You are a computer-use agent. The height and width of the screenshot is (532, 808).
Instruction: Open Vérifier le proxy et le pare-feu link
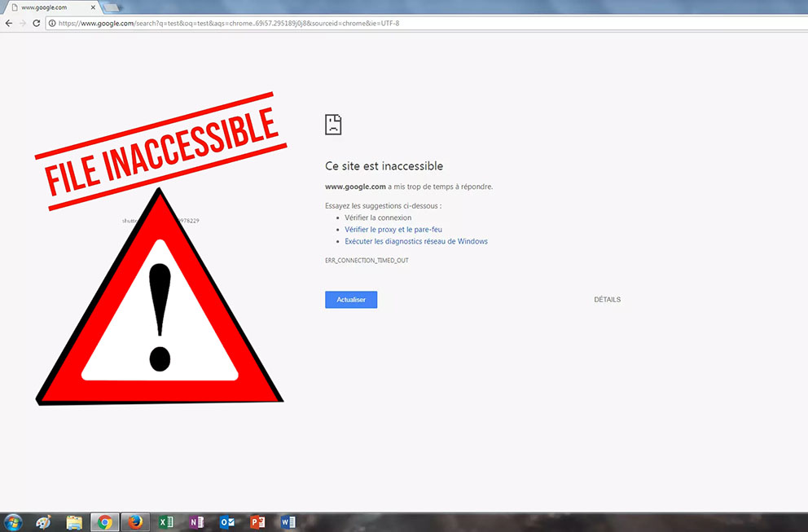pos(393,230)
